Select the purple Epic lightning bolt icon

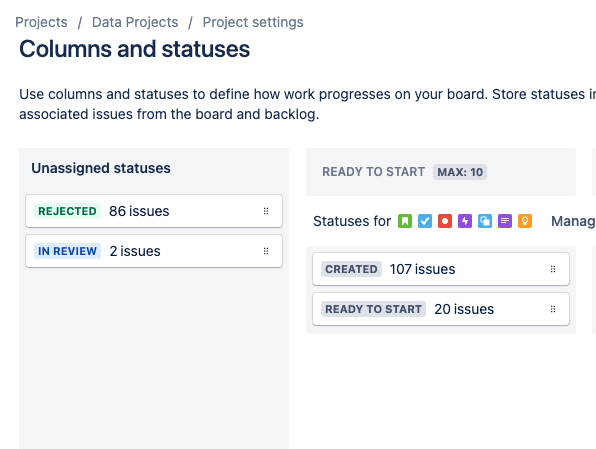pyautogui.click(x=465, y=221)
